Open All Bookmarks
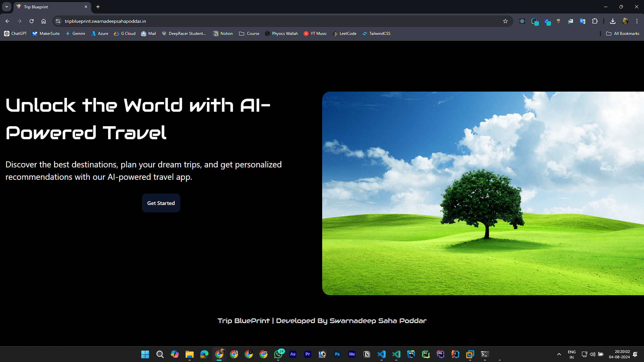The image size is (644, 362). pyautogui.click(x=623, y=34)
